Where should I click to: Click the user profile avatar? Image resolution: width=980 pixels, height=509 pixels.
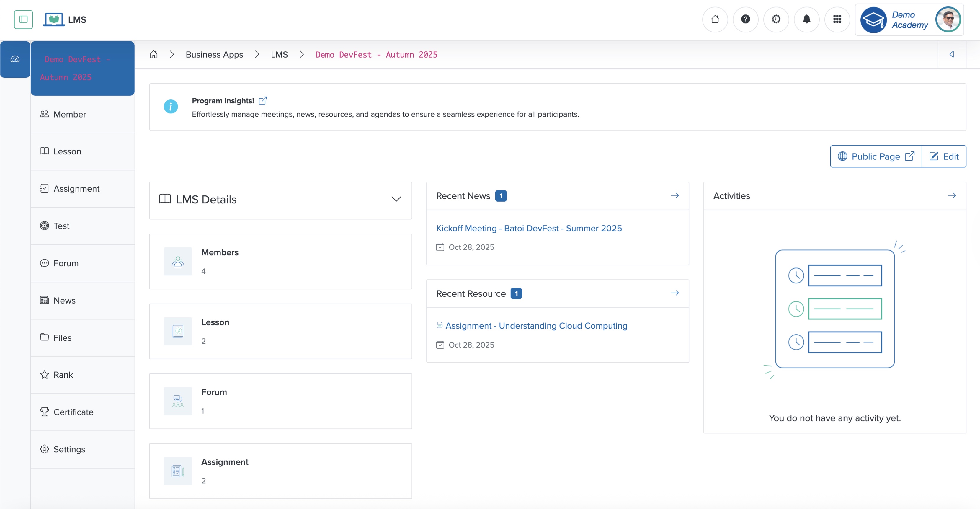click(x=948, y=19)
